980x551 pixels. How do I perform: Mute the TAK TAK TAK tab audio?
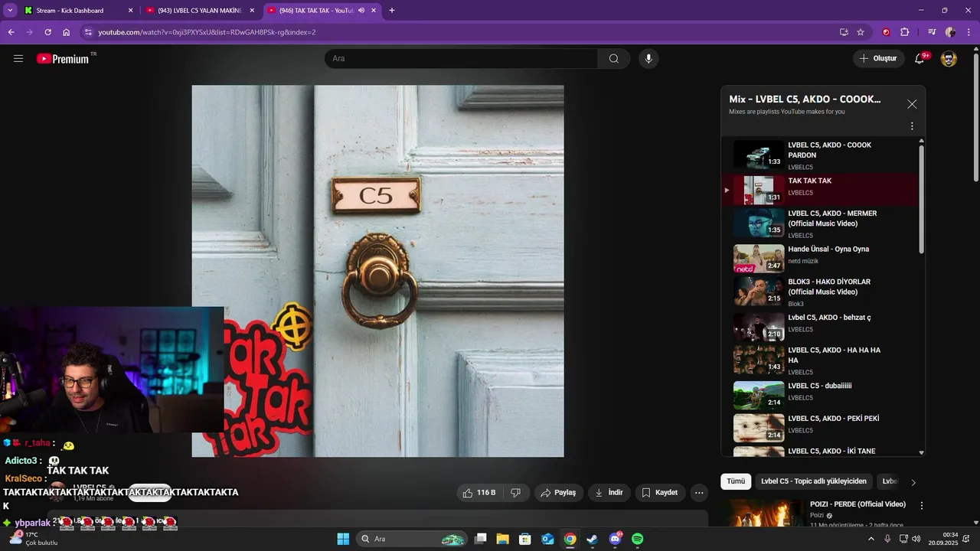coord(361,11)
